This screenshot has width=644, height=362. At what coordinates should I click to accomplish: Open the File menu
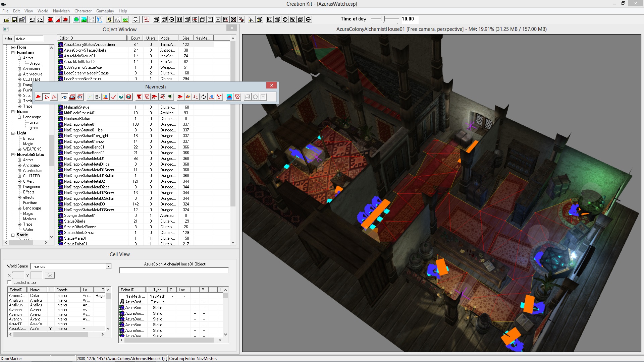pyautogui.click(x=5, y=11)
